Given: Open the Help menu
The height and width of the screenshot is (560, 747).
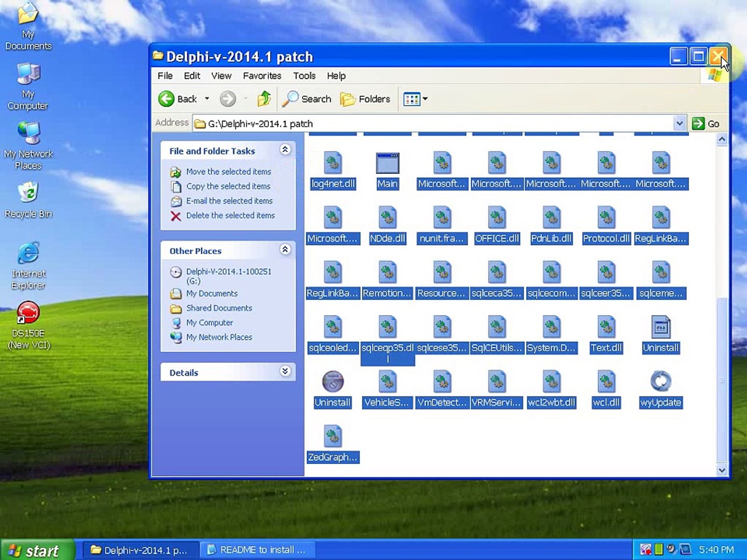Looking at the screenshot, I should click(336, 76).
